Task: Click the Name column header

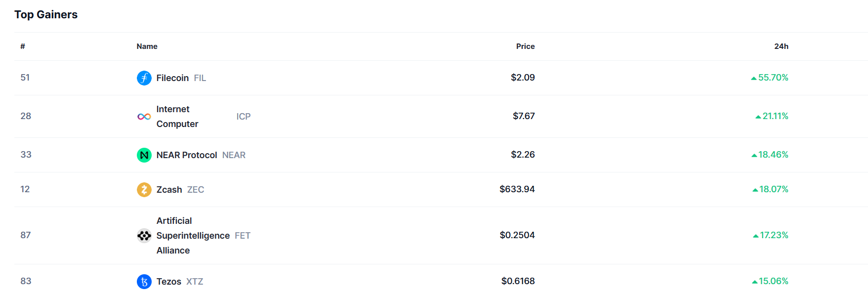Action: 147,46
